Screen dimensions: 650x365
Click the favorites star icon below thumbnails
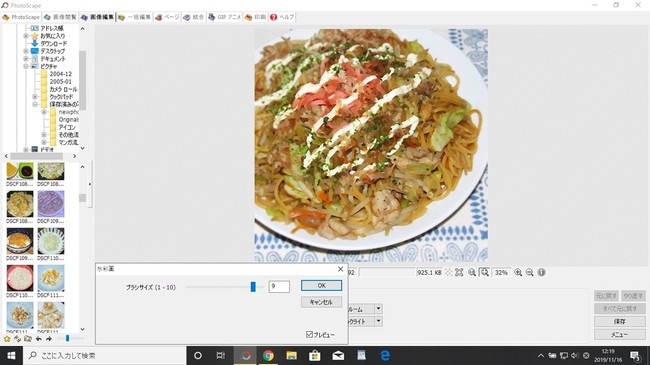point(7,339)
